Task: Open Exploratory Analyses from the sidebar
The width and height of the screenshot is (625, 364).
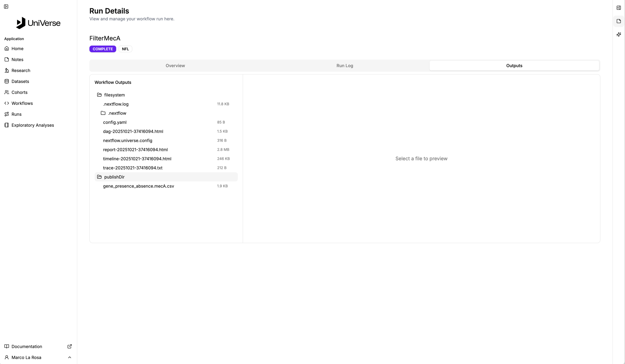Action: 33,125
